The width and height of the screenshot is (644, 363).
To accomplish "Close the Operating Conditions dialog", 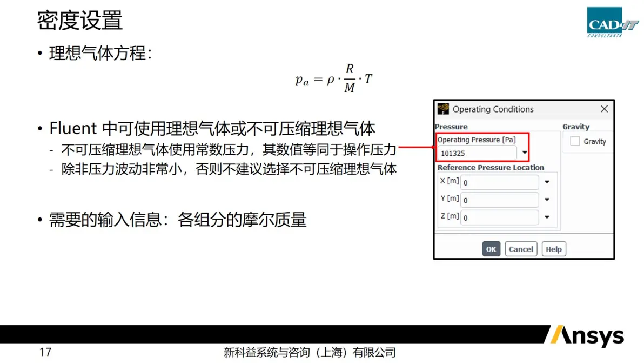I will pos(604,109).
